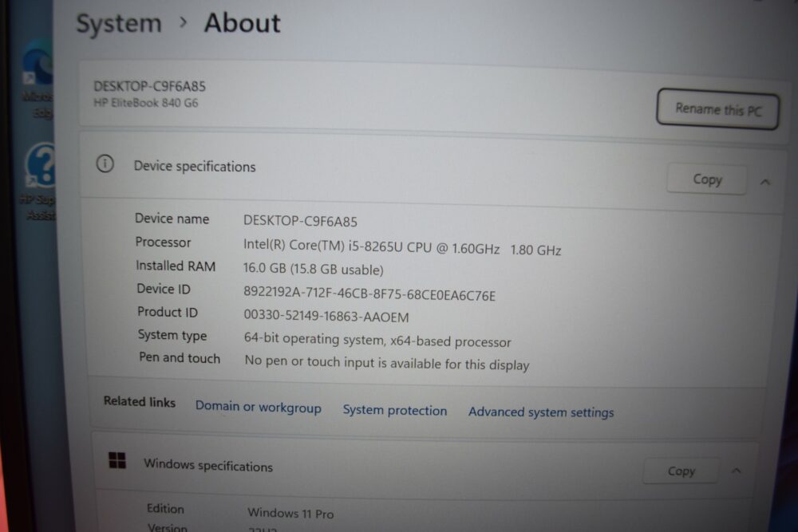The image size is (798, 532).
Task: Click the Device ID label
Action: point(164,289)
